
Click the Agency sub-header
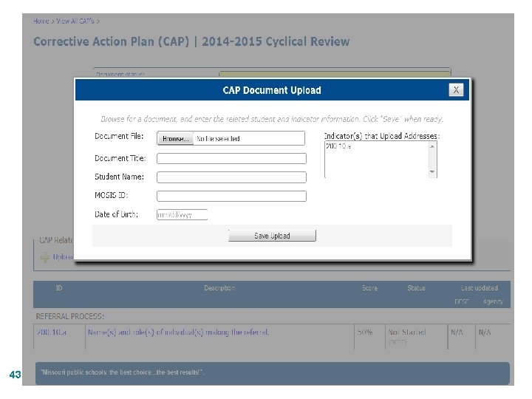493,301
